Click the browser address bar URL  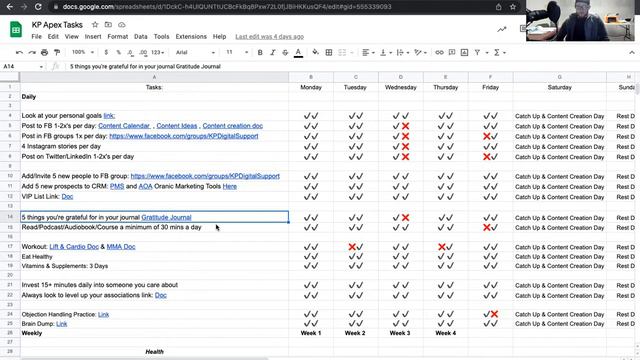tap(227, 7)
